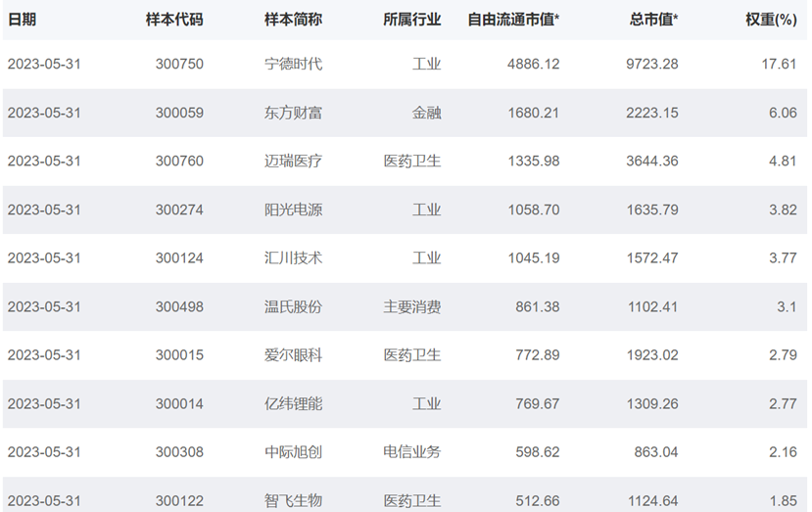The image size is (812, 512).
Task: Select the name 爱尔眼科
Action: point(293,355)
